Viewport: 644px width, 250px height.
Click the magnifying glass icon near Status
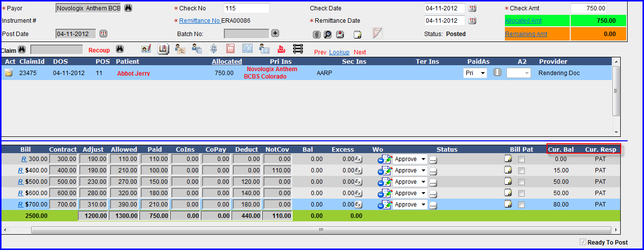328,35
